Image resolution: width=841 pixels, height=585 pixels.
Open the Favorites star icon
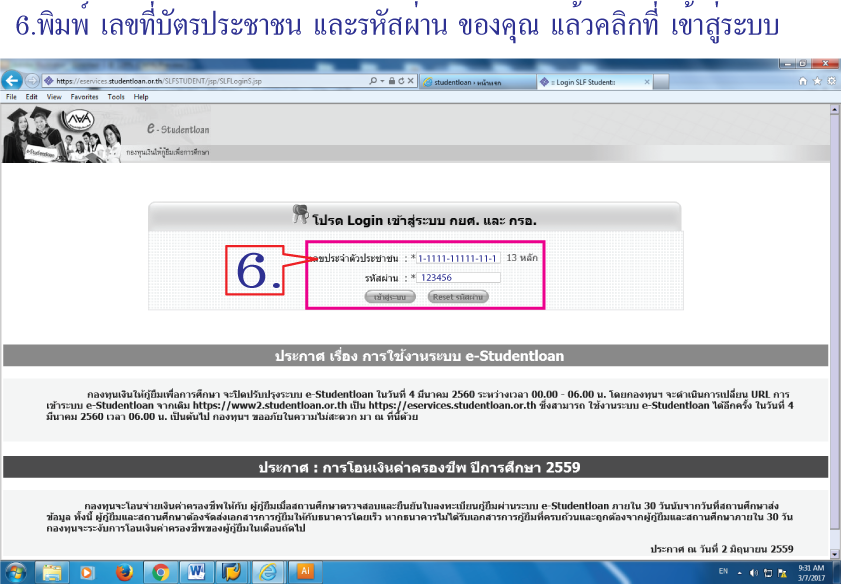coord(817,81)
